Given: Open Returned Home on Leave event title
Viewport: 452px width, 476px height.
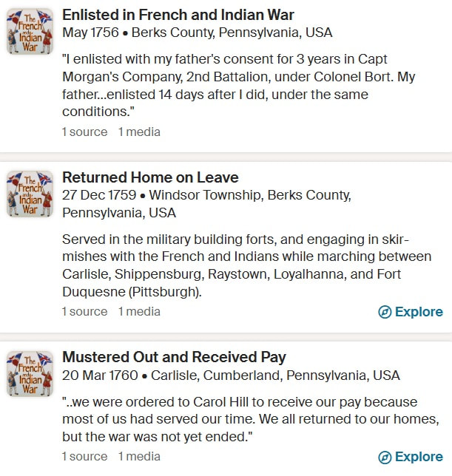Looking at the screenshot, I should coord(150,177).
